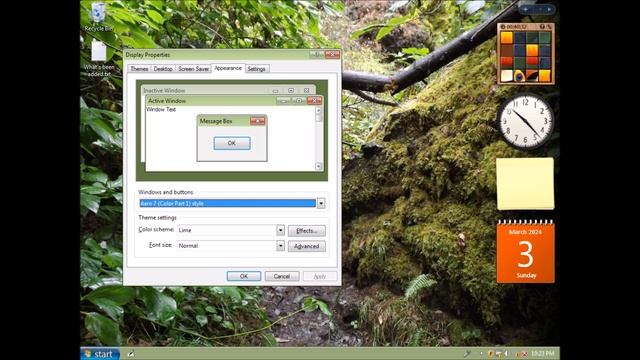The width and height of the screenshot is (640, 360).
Task: Click the red X shield tray icon
Action: pyautogui.click(x=525, y=354)
